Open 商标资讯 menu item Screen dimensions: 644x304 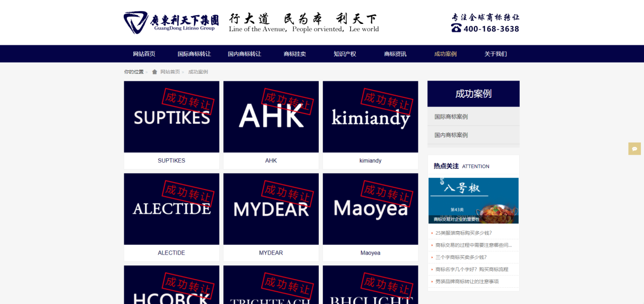point(395,54)
